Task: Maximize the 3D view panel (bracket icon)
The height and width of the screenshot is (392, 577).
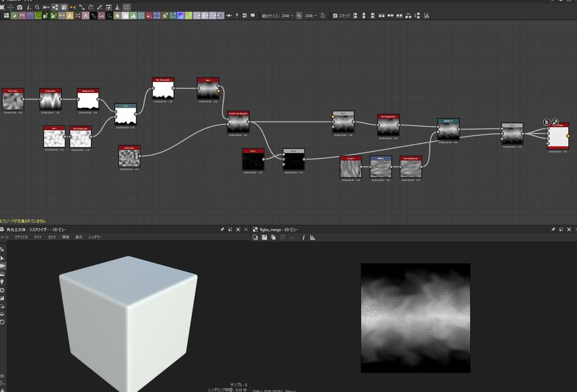Action: click(x=238, y=230)
